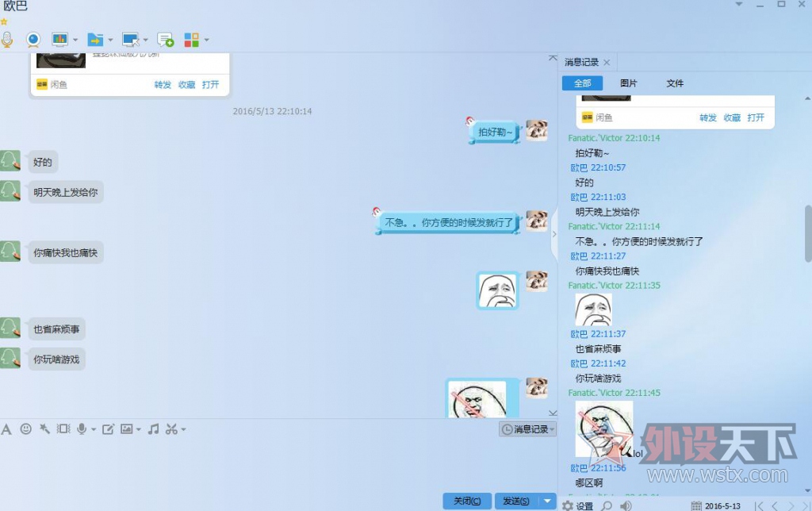Expand the apps grid dropdown arrow

(207, 40)
